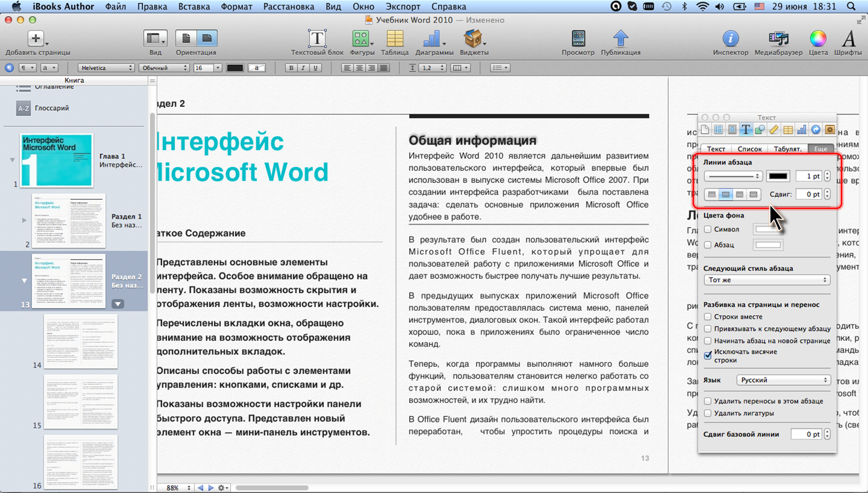Open the paragraph line style dropdown
Viewport: 868px width, 493px height.
point(733,176)
